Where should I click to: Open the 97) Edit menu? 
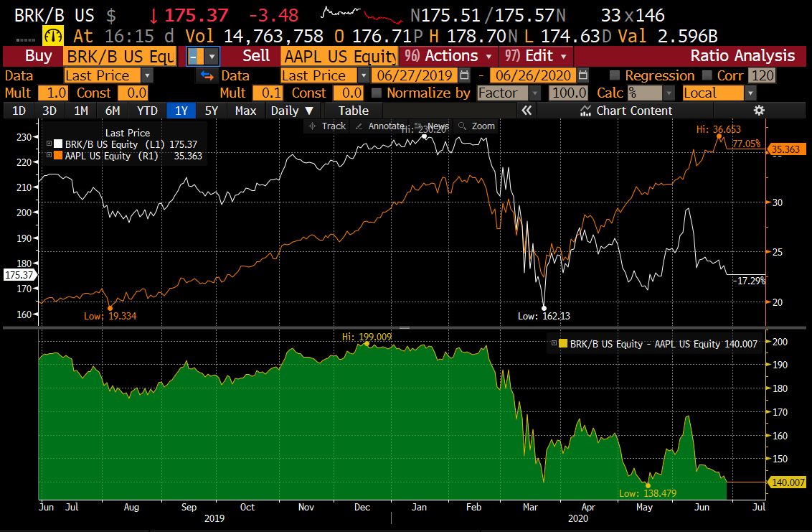pos(536,56)
